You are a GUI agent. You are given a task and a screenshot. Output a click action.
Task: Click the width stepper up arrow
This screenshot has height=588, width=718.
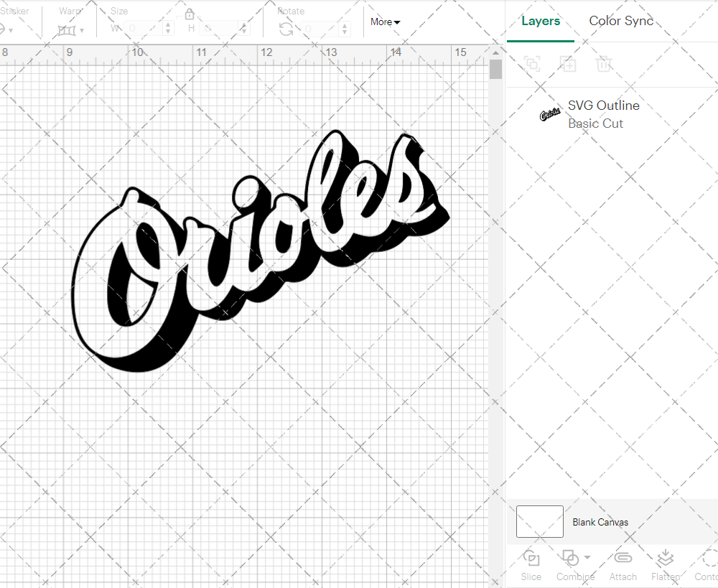pos(168,24)
